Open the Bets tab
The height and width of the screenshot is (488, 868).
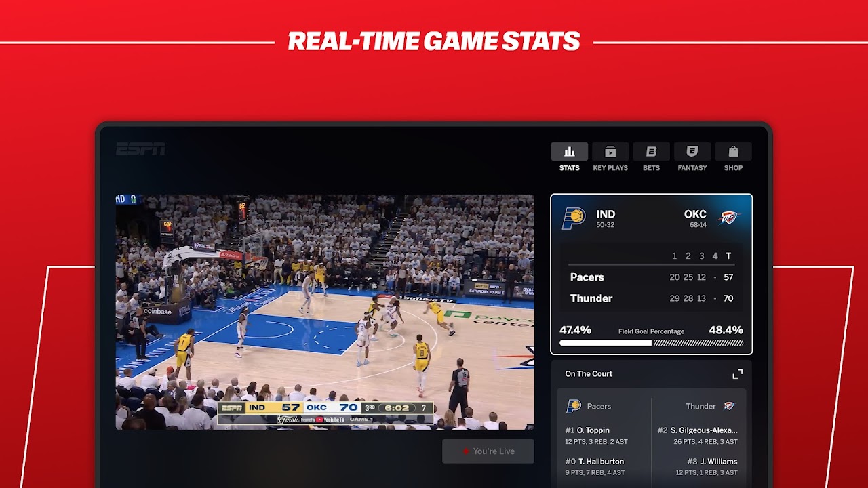pos(651,157)
